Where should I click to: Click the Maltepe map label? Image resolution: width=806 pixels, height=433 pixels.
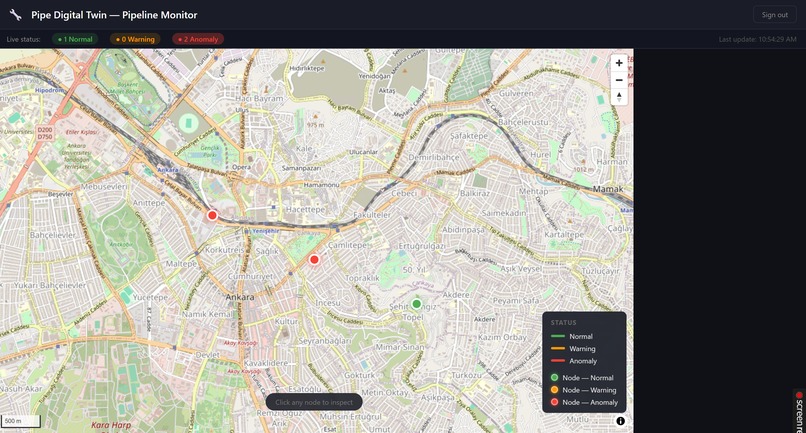point(181,263)
